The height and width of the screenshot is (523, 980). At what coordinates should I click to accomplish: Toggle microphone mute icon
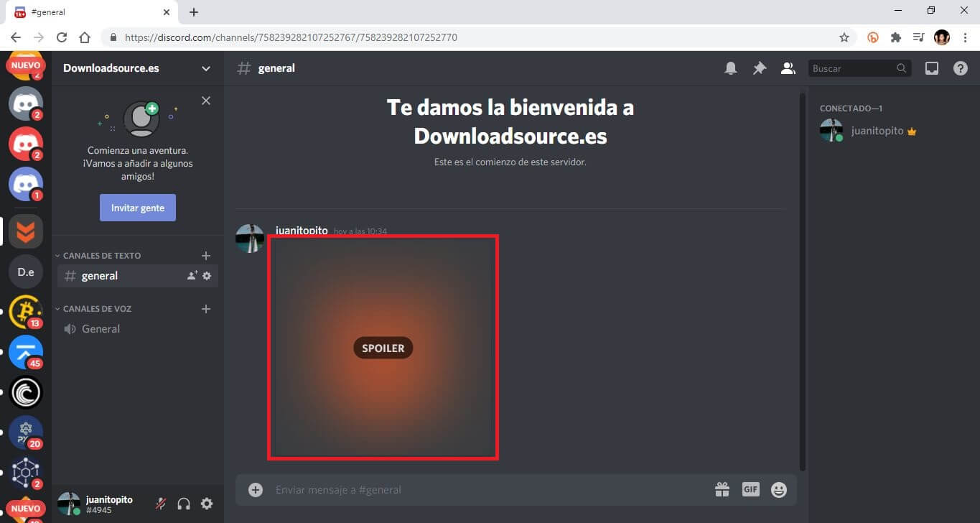(161, 504)
